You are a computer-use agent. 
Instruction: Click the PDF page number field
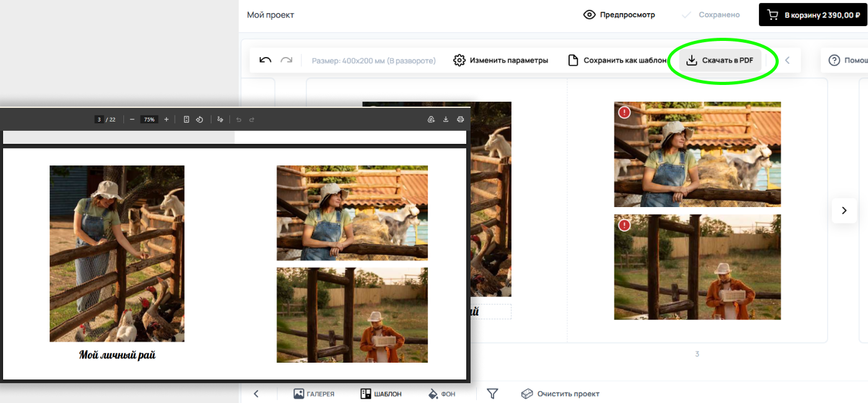point(99,120)
